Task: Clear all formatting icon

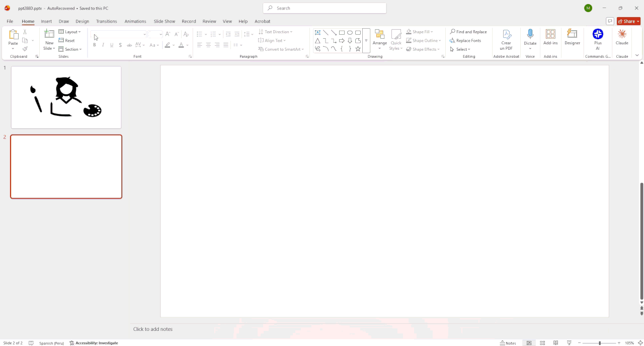Action: click(186, 34)
